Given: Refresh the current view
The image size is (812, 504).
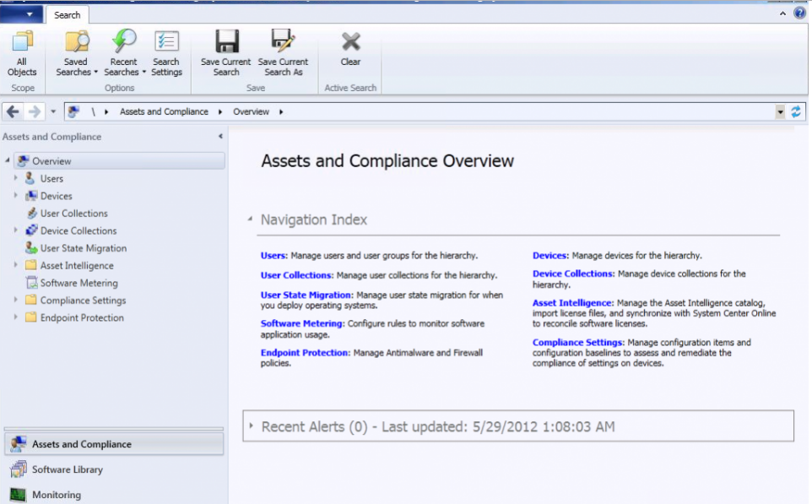Looking at the screenshot, I should (x=798, y=111).
